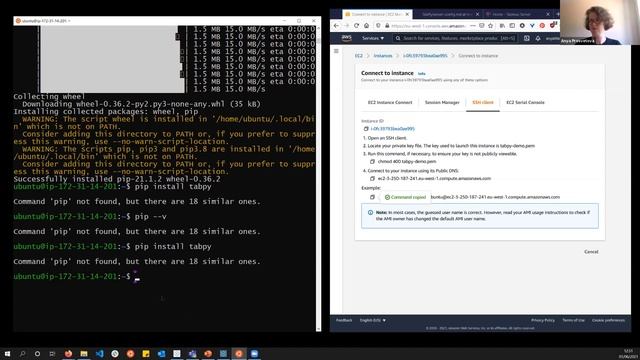Open the instance ID breadcrumb link

425,56
